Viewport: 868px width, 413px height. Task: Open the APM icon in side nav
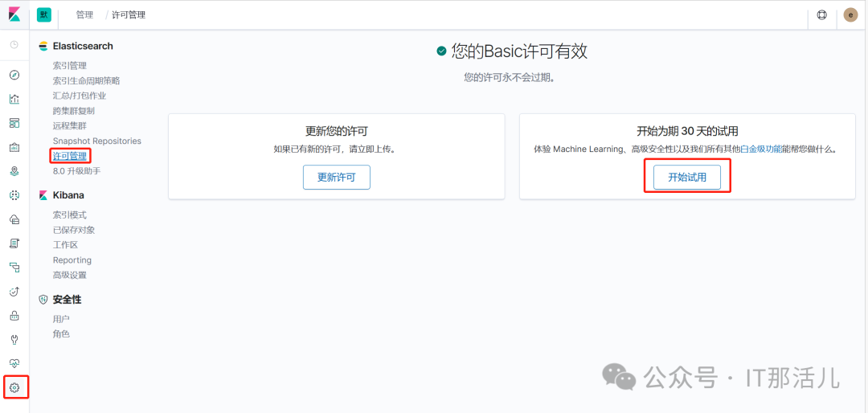pyautogui.click(x=14, y=268)
